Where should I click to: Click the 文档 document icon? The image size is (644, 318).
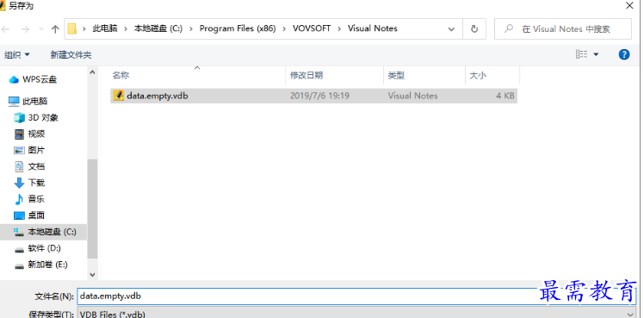pos(19,166)
